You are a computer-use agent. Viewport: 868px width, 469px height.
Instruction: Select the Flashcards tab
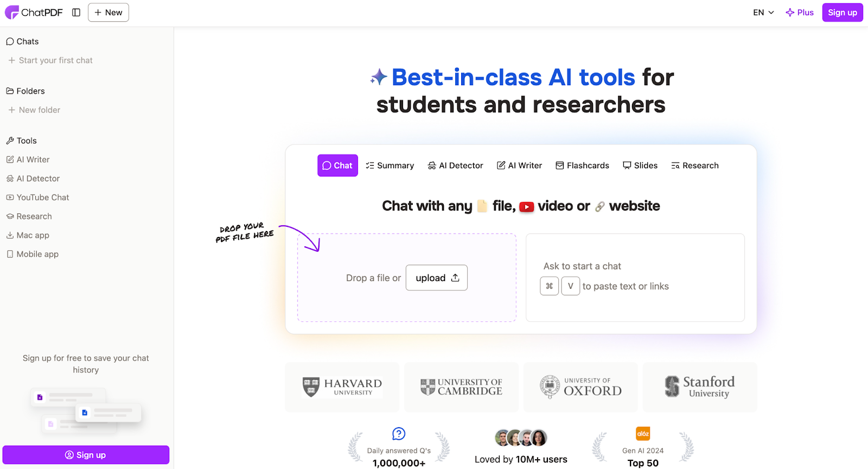[582, 166]
